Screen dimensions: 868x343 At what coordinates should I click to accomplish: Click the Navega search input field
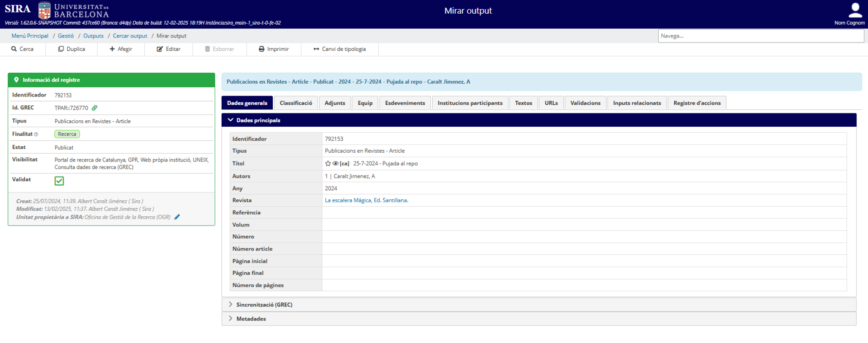tap(761, 36)
